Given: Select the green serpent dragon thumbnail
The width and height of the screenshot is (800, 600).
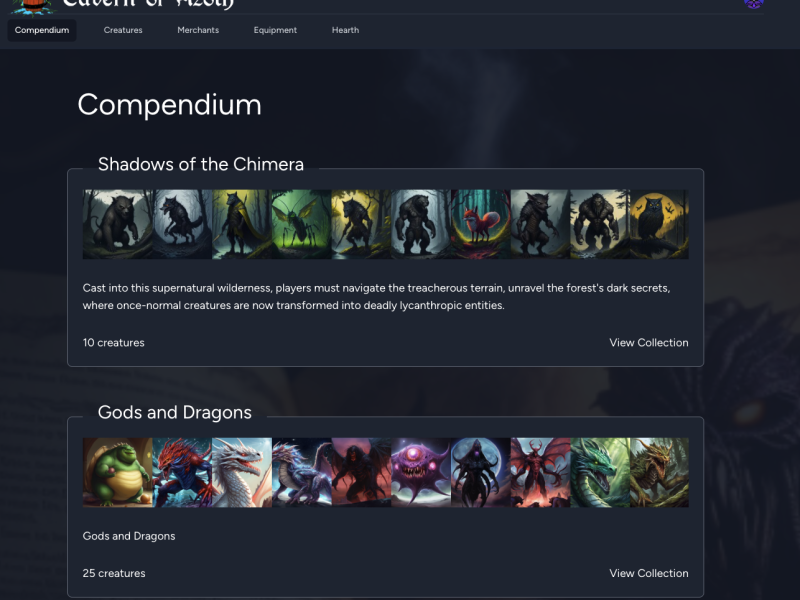Looking at the screenshot, I should (600, 472).
